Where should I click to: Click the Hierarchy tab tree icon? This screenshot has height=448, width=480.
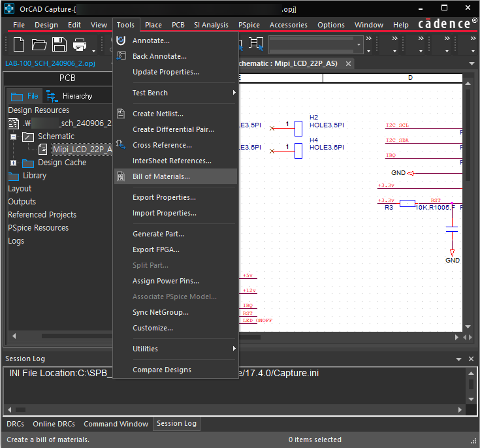click(x=52, y=96)
